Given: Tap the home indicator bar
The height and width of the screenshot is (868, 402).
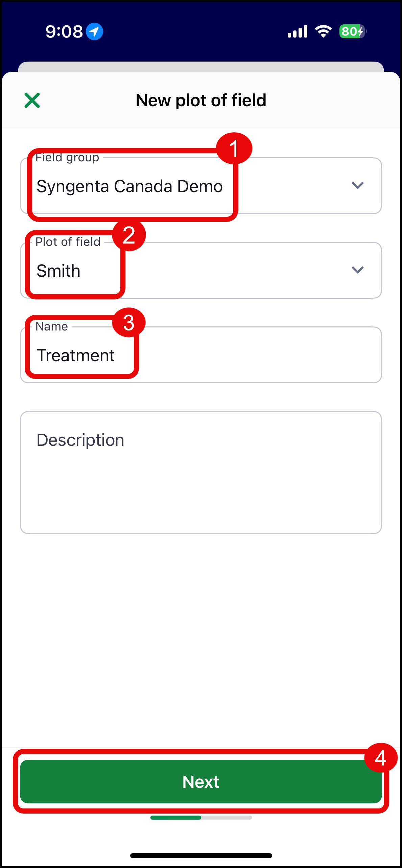Looking at the screenshot, I should click(x=201, y=855).
